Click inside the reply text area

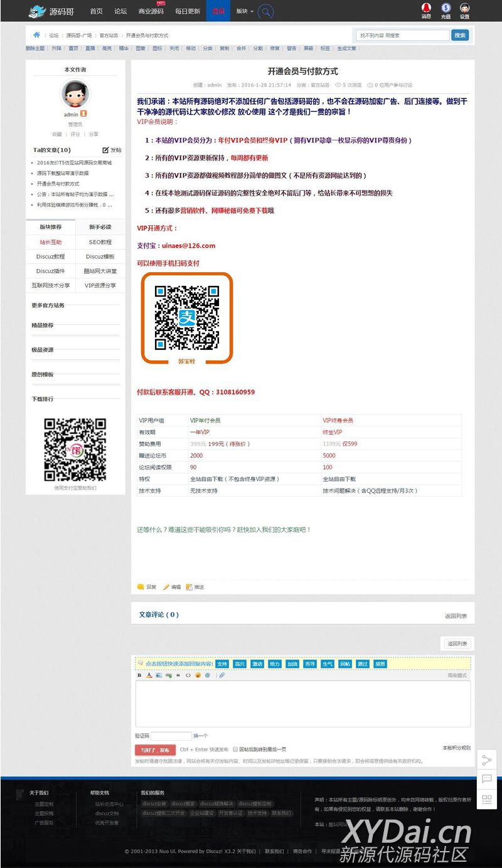[302, 704]
